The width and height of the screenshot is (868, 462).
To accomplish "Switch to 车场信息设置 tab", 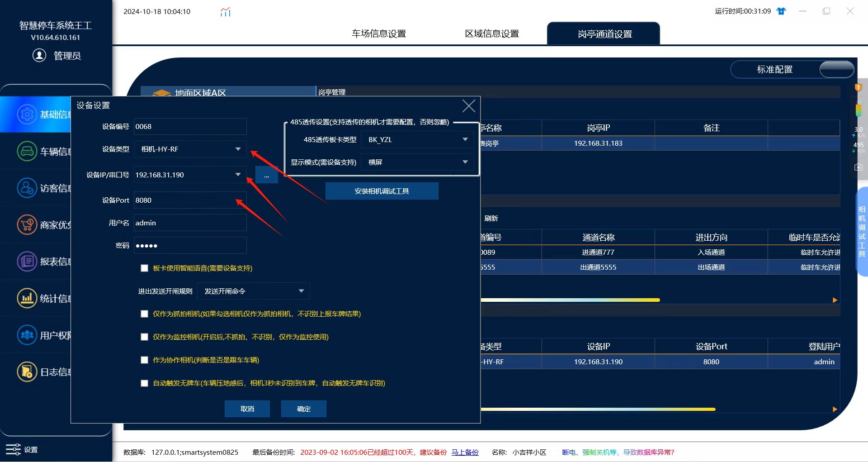I will (379, 34).
